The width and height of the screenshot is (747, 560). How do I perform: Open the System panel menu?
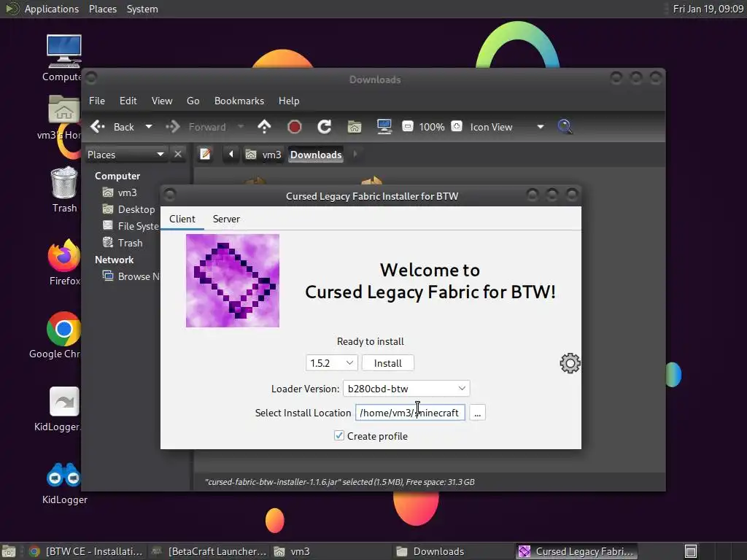click(x=142, y=9)
